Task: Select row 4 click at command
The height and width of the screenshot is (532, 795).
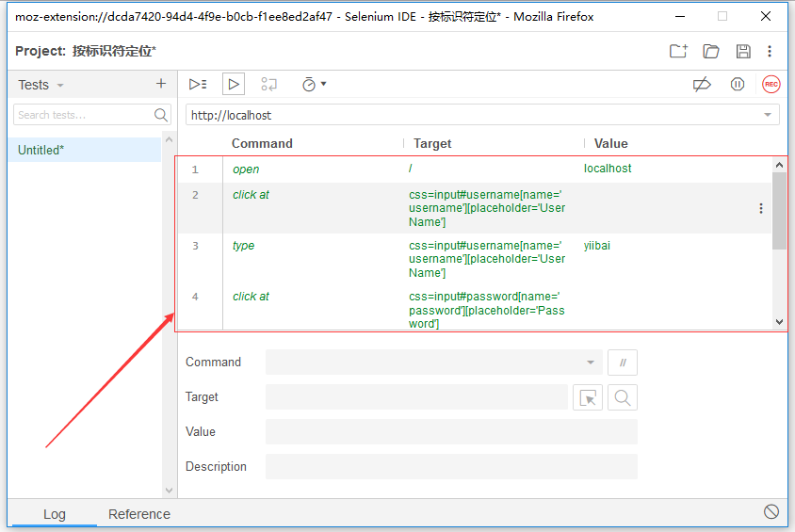Action: [x=474, y=308]
